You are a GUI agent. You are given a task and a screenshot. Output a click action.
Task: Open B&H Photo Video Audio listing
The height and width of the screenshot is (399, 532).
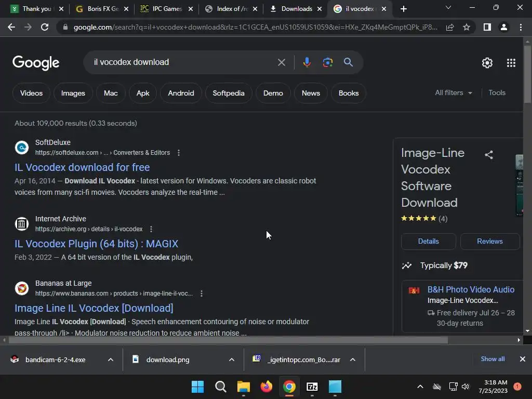(471, 289)
